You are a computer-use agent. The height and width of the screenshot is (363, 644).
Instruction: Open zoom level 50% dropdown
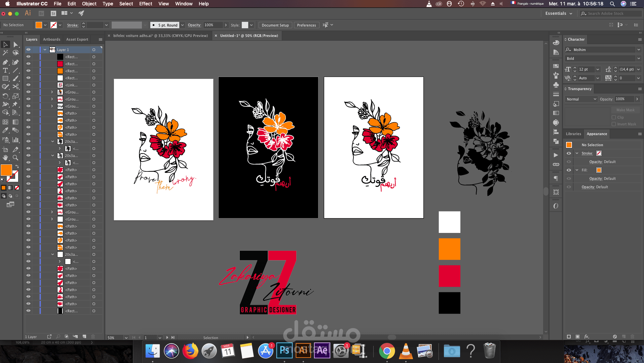click(126, 337)
